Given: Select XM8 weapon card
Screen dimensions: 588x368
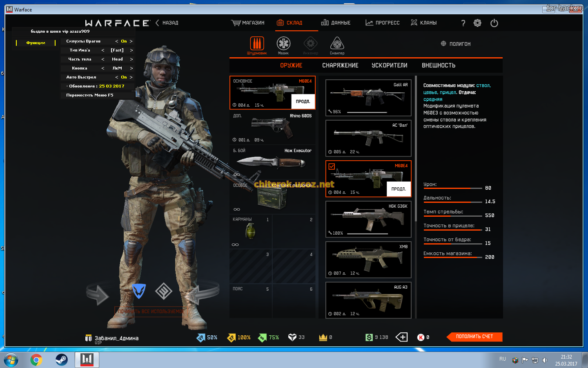Looking at the screenshot, I should [368, 260].
